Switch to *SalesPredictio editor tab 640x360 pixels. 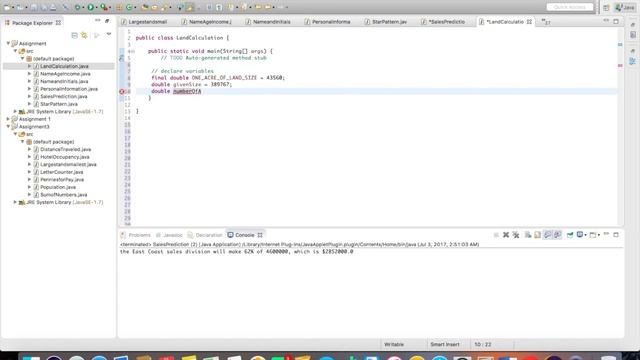click(443, 22)
